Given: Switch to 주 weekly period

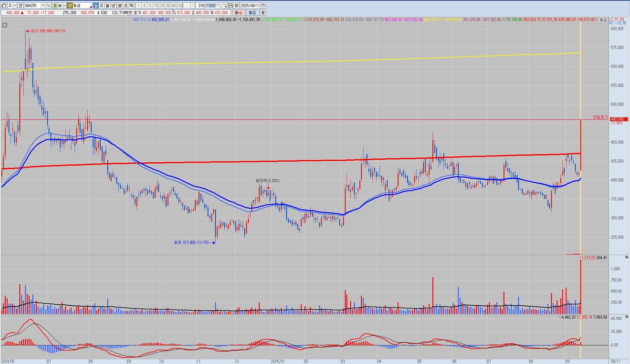Looking at the screenshot, I should coord(102,6).
